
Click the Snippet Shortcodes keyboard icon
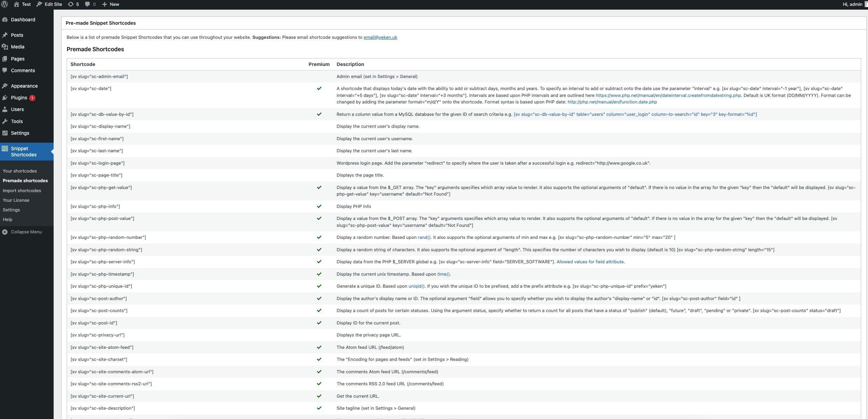point(5,148)
